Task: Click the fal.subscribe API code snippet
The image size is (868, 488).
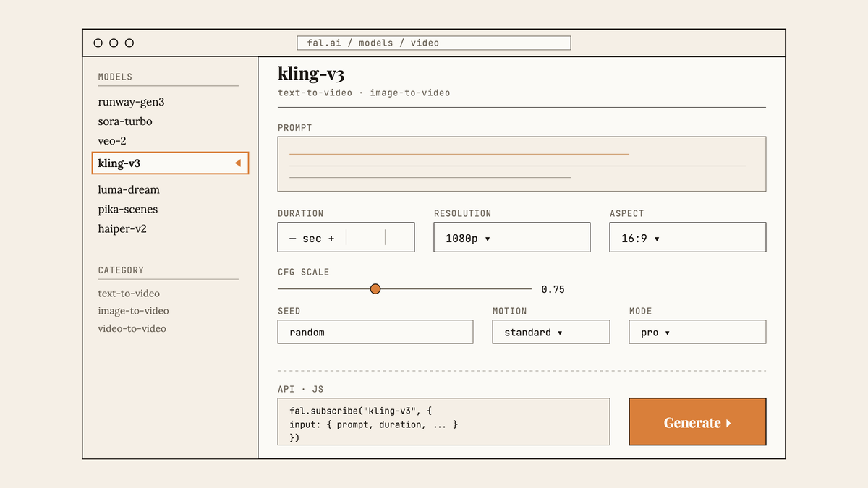Action: (x=443, y=421)
